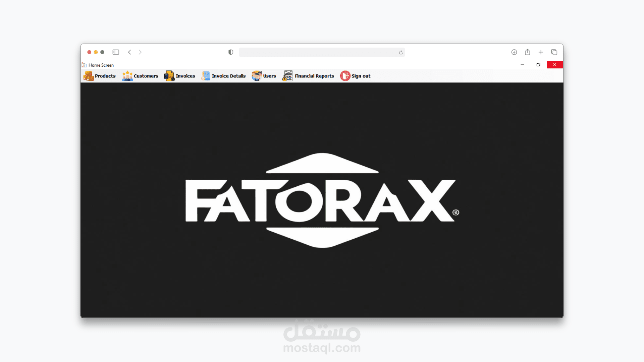Click the red Sign out icon
Viewport: 644px width, 362px height.
coord(345,76)
